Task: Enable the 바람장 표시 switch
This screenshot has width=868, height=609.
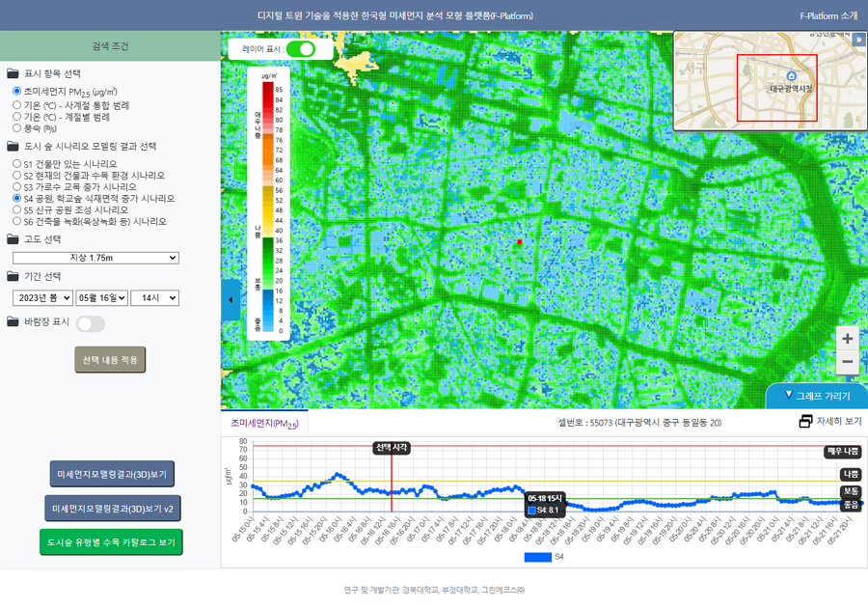Action: click(x=91, y=323)
